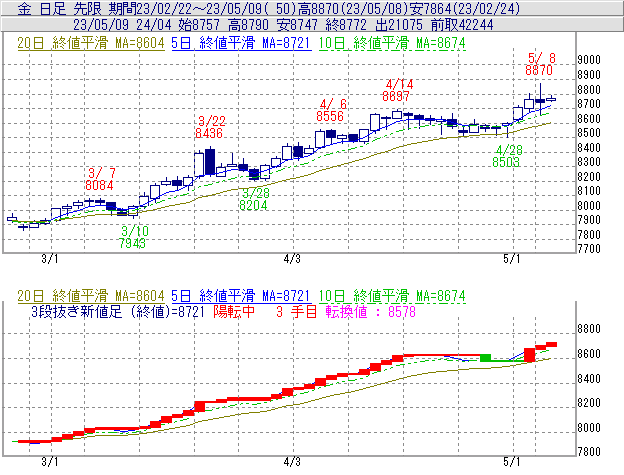Click the 8800 axis label in lower chart

coord(589,329)
